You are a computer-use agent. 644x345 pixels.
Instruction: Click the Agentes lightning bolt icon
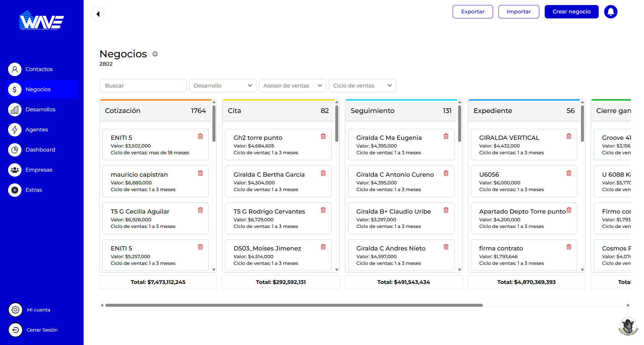(x=15, y=130)
